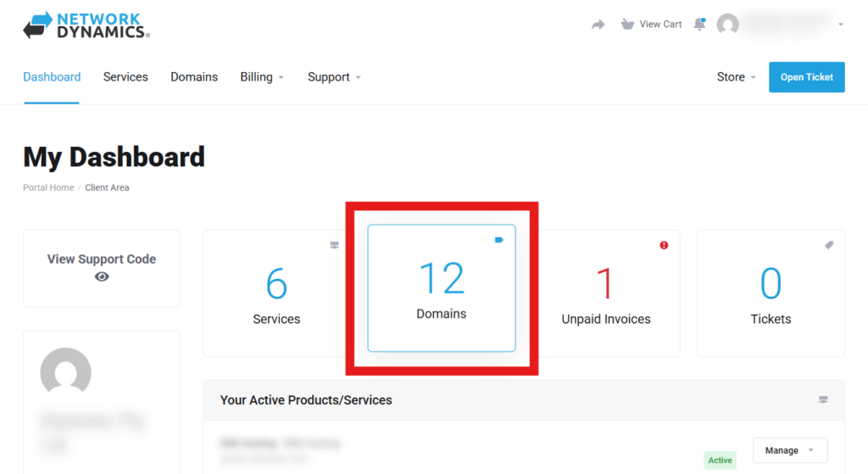Follow the Portal Home breadcrumb link
Screen dimensions: 868x474
tap(48, 187)
